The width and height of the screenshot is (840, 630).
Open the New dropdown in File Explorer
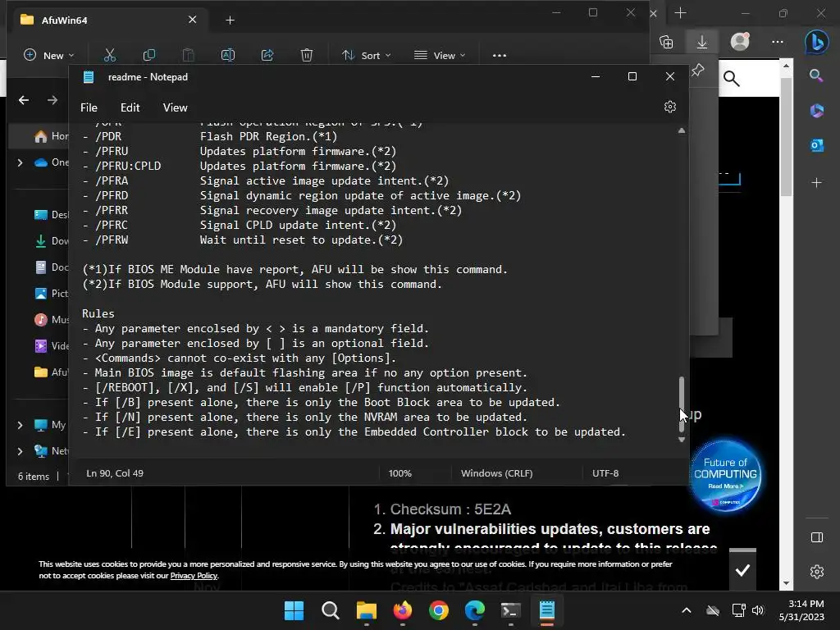[48, 55]
